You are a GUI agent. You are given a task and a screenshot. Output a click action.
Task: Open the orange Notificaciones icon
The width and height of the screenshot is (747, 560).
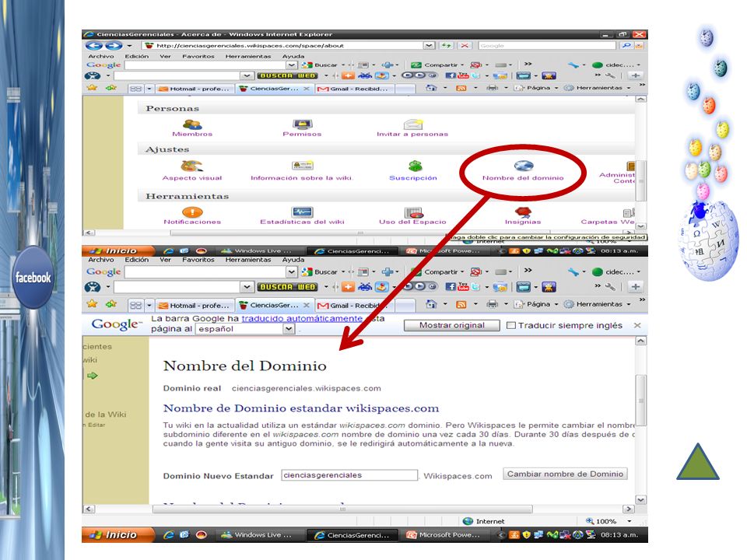tap(192, 212)
